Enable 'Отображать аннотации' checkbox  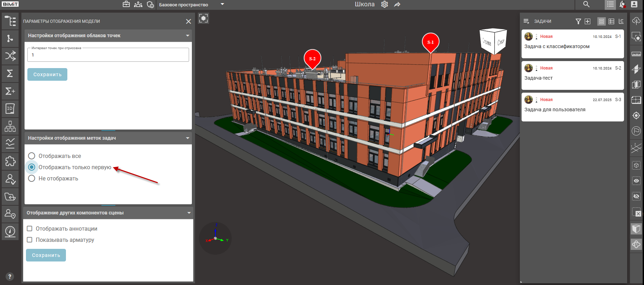tap(30, 228)
